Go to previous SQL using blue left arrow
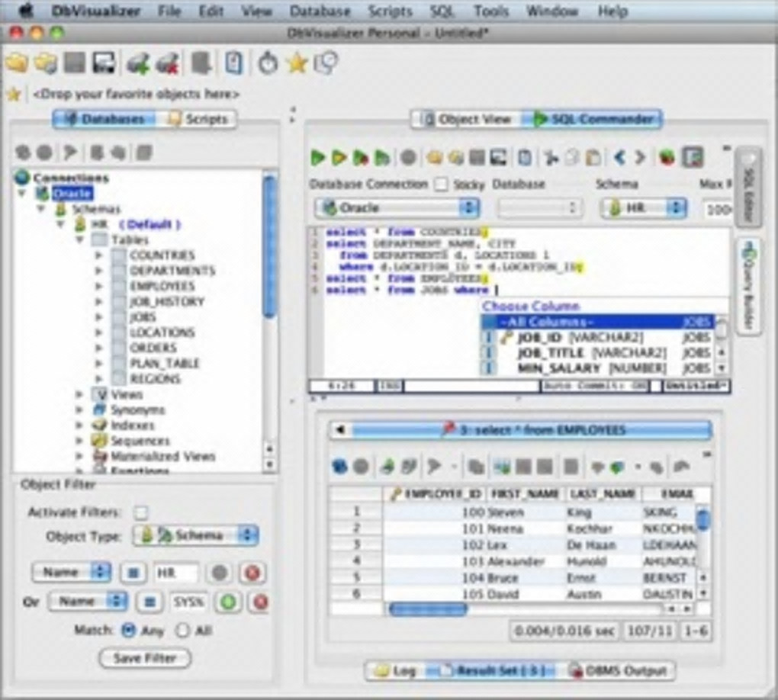The image size is (778, 700). (x=619, y=158)
